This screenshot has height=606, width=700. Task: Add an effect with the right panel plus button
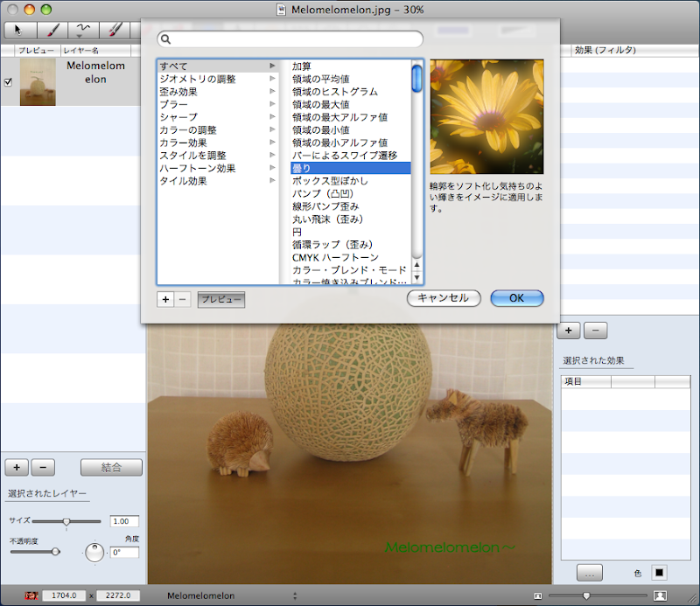pos(569,330)
